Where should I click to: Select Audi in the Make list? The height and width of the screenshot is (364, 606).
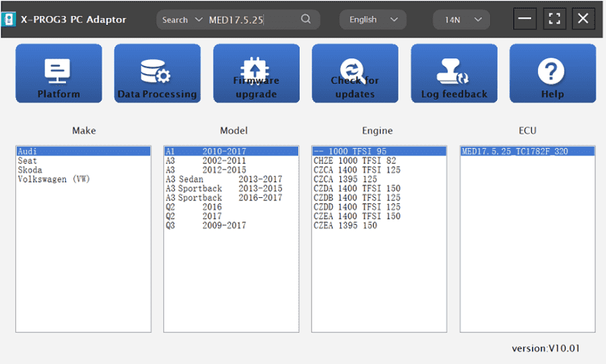pyautogui.click(x=83, y=151)
